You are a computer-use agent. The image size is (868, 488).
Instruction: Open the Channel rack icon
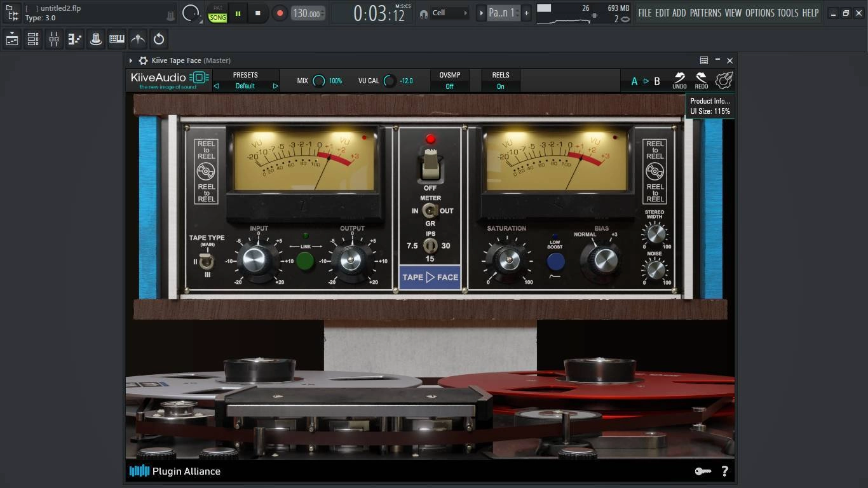pyautogui.click(x=33, y=39)
